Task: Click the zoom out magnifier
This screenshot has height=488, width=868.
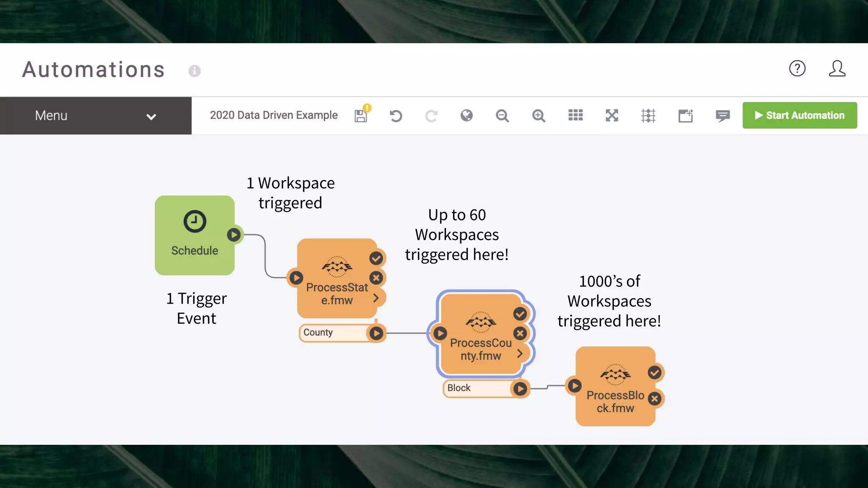Action: (502, 116)
